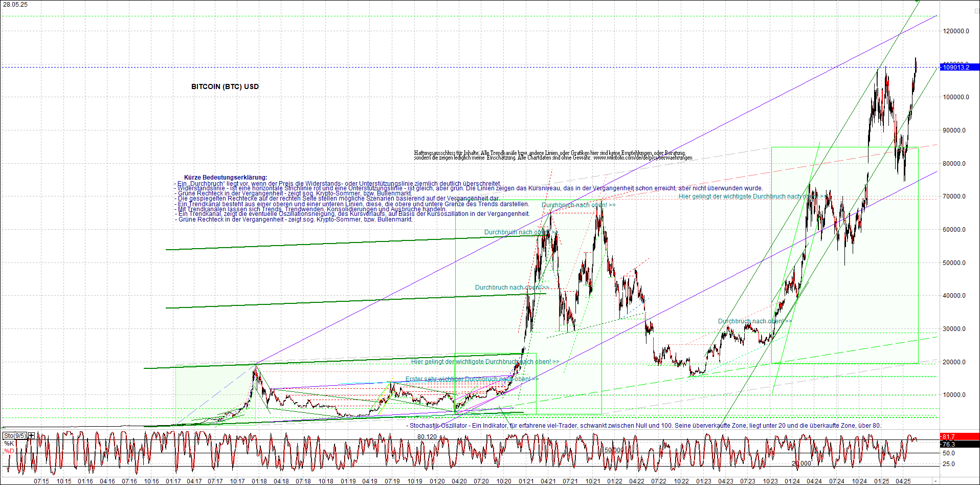Image resolution: width=980 pixels, height=485 pixels.
Task: Expand the 'Durchbruch nach oben! >>' note near 10/23
Action: pos(754,321)
